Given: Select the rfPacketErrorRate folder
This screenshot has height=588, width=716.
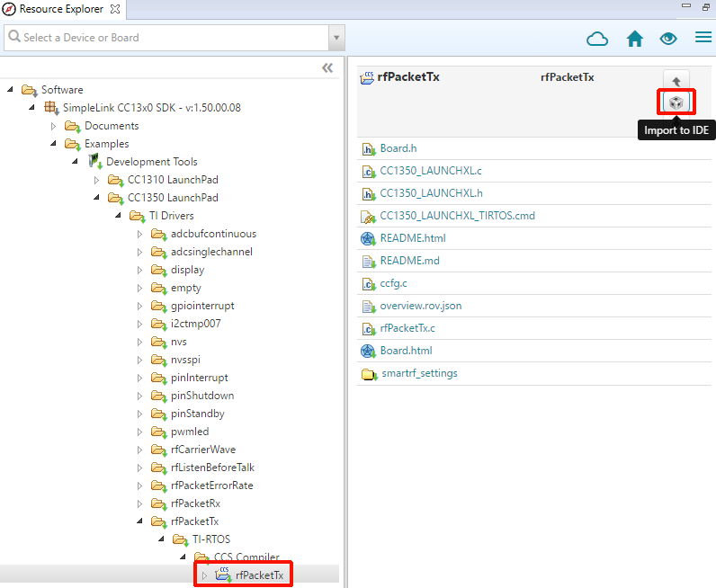Looking at the screenshot, I should [212, 486].
